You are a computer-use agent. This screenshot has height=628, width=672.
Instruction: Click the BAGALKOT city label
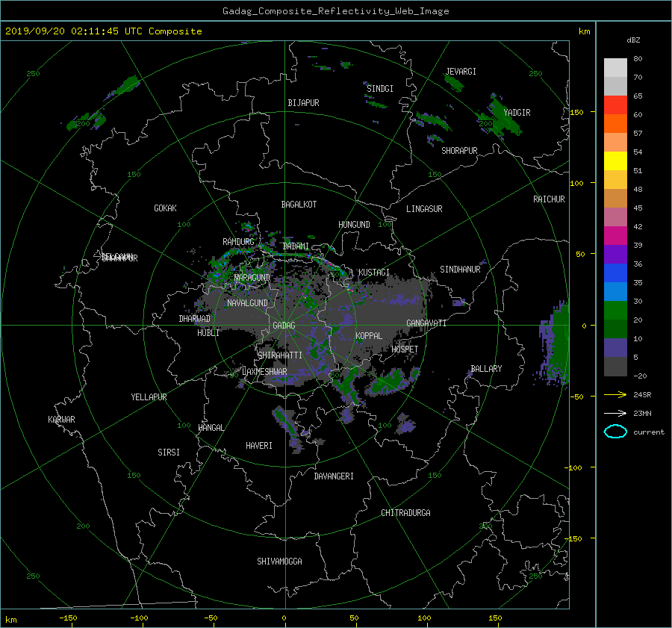[299, 205]
